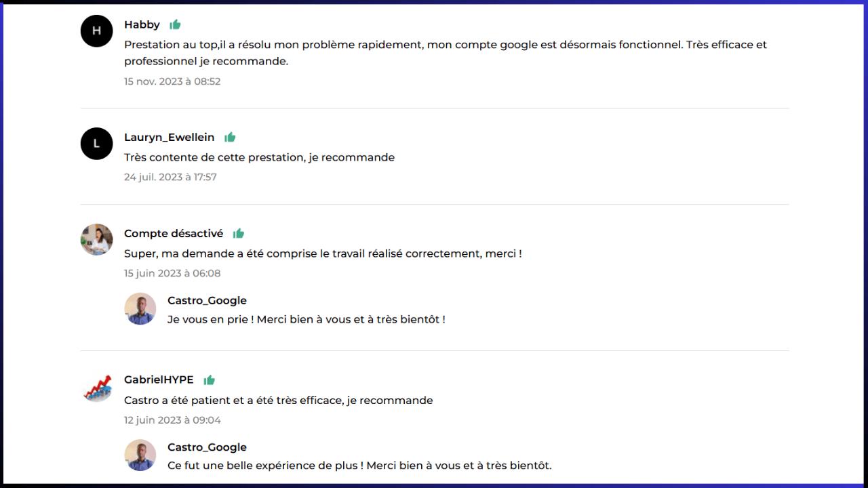Image resolution: width=868 pixels, height=488 pixels.
Task: Click the thumbs-up icon beside GabrielHYPE
Action: pyautogui.click(x=209, y=380)
